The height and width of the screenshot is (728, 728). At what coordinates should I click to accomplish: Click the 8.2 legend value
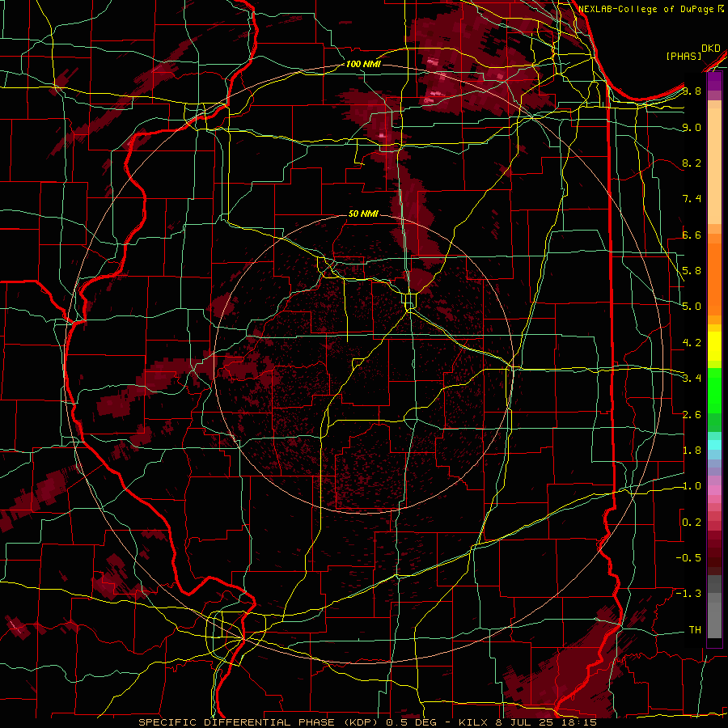point(692,163)
